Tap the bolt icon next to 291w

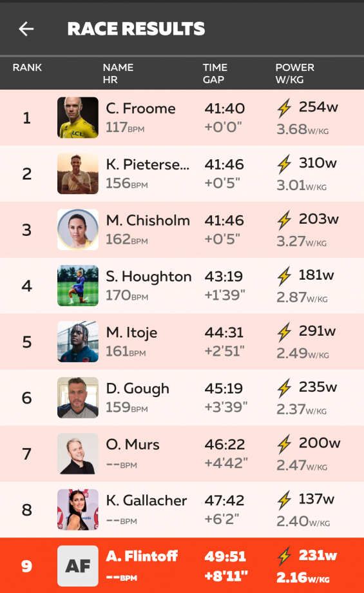(284, 332)
